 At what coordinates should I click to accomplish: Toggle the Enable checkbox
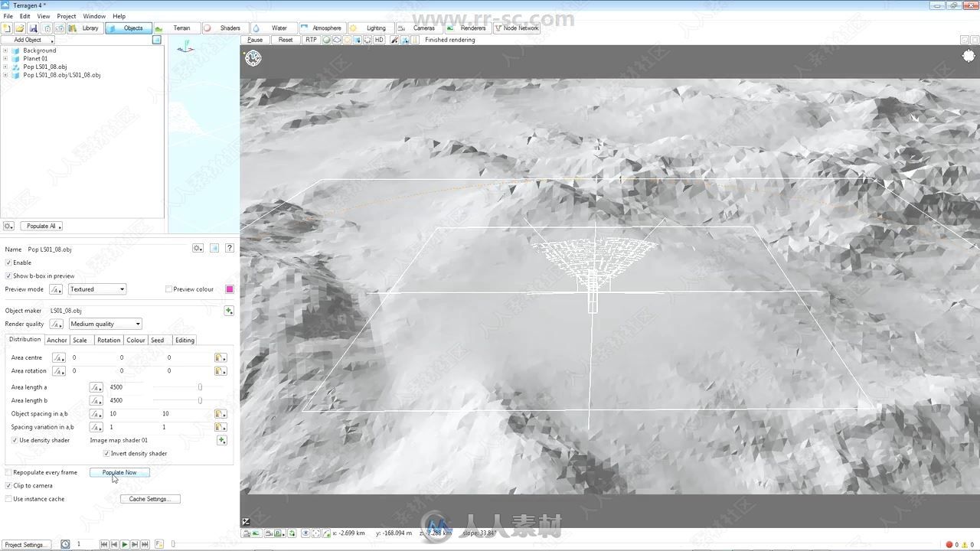click(x=8, y=262)
